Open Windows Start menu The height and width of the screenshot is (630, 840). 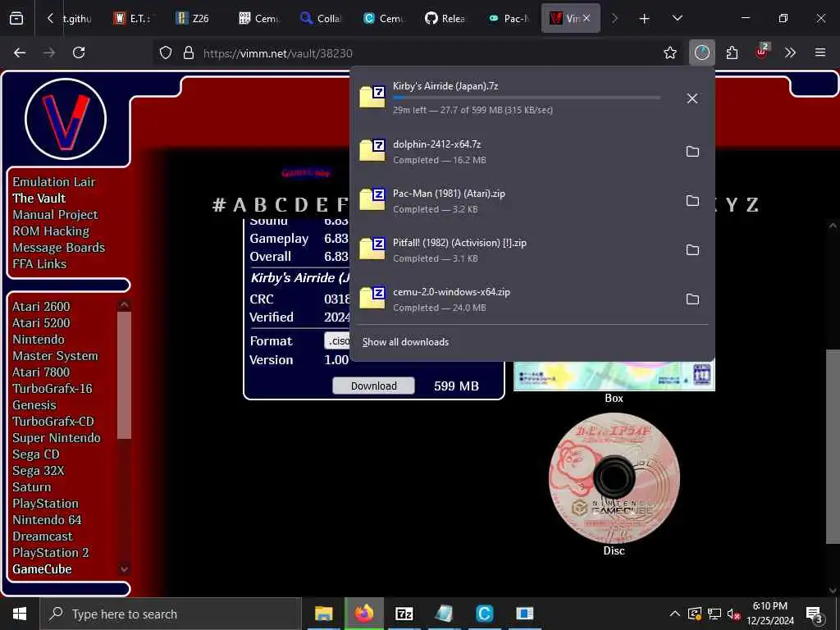pos(20,614)
